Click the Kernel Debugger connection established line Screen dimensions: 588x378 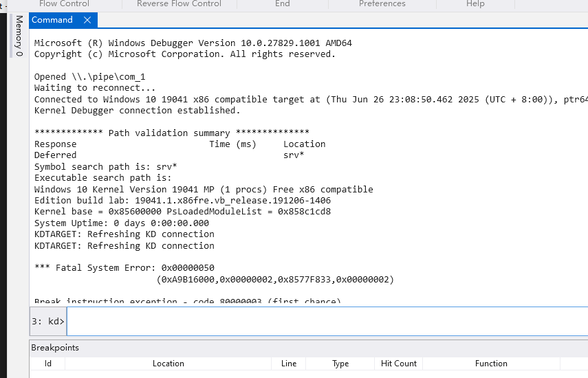click(138, 110)
